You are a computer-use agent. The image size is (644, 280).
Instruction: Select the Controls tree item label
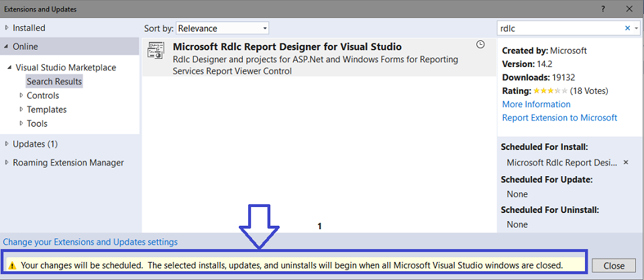coord(43,96)
